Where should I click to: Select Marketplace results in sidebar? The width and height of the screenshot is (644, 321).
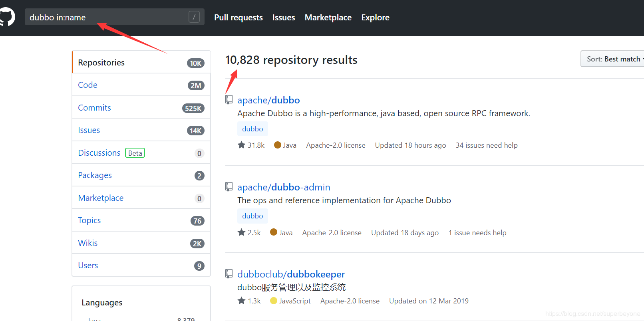(141, 198)
